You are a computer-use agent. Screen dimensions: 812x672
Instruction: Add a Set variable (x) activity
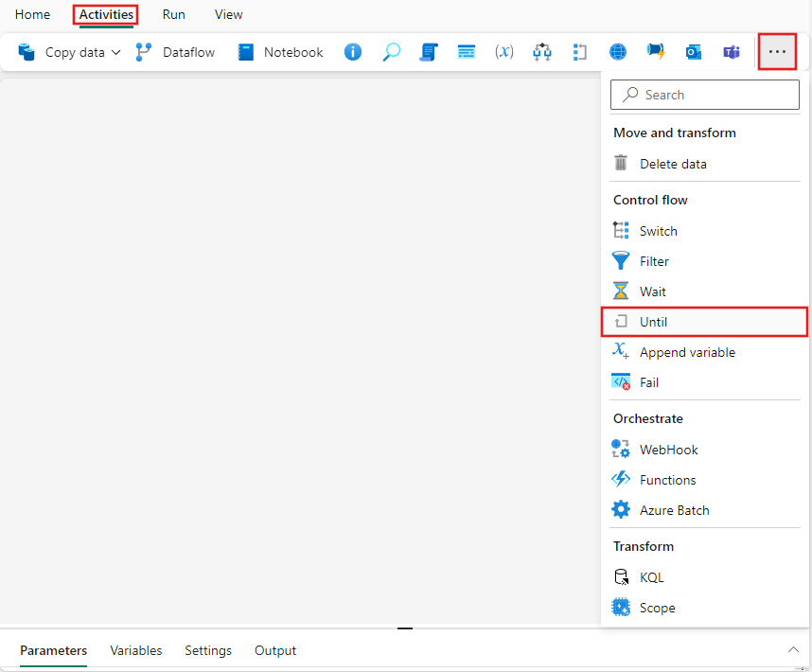pos(504,52)
